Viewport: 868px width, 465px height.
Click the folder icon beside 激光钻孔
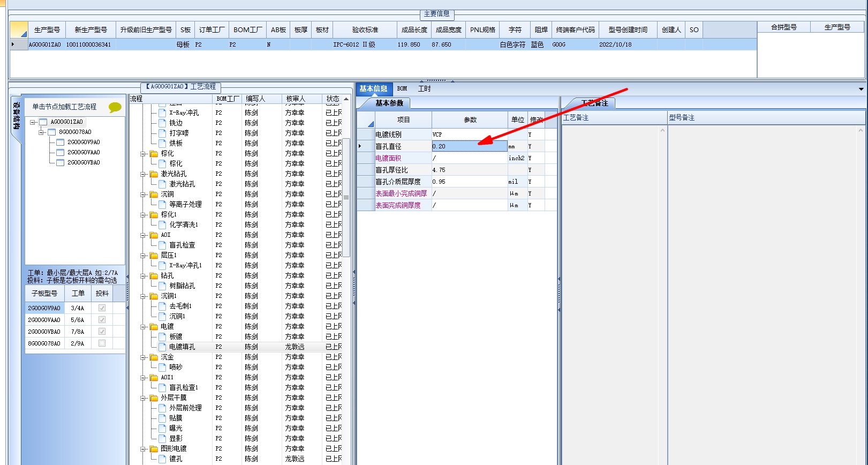(154, 174)
